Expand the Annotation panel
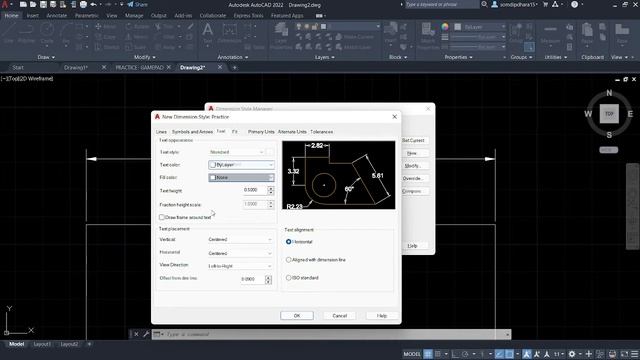The width and height of the screenshot is (640, 360). (x=233, y=57)
